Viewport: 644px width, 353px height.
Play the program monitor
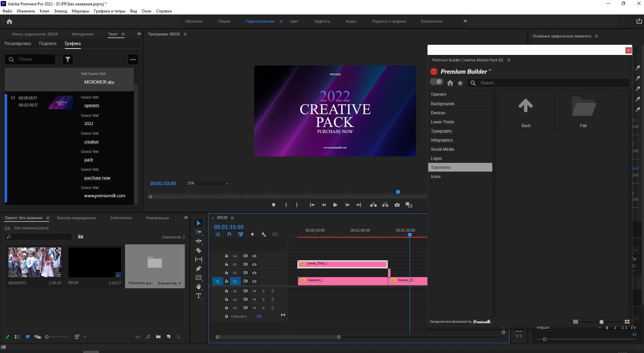335,205
